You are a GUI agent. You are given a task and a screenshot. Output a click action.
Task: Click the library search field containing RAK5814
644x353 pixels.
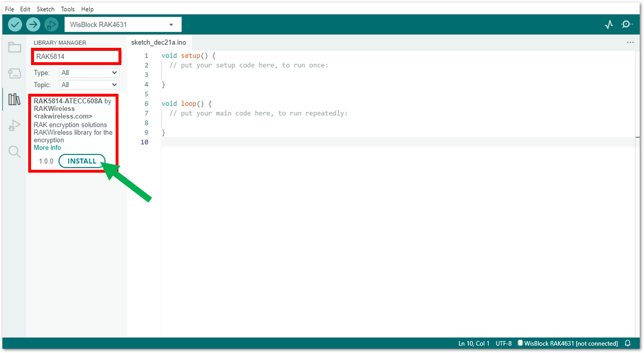click(76, 56)
